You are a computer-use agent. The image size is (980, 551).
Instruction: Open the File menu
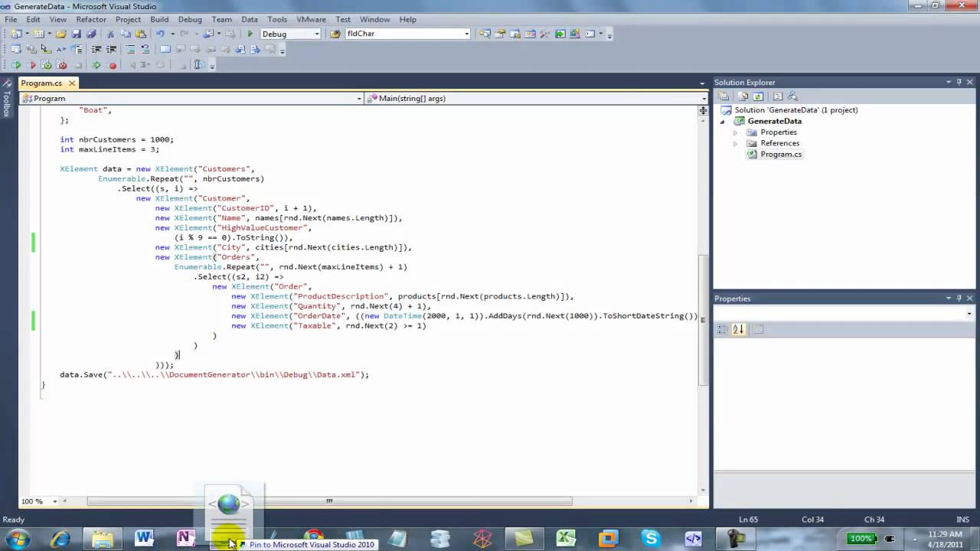point(11,19)
